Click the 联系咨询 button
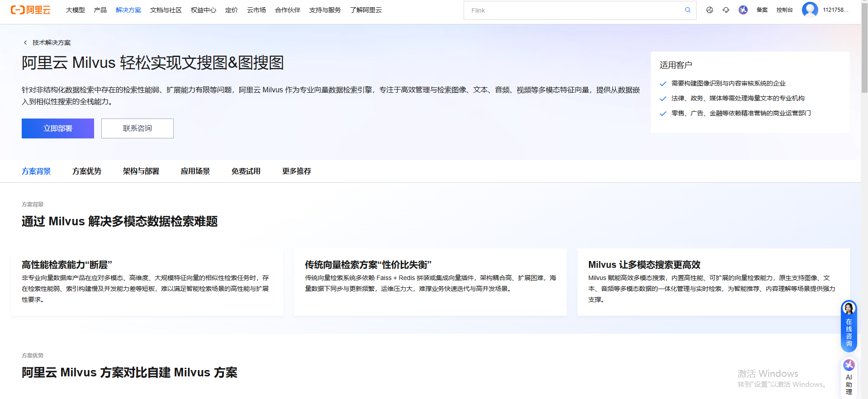 (x=138, y=128)
